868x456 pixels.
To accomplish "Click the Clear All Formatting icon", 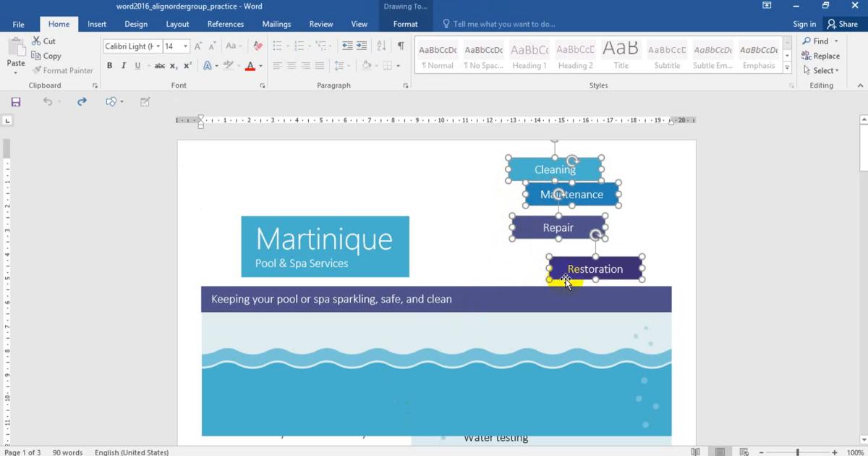I will (258, 46).
